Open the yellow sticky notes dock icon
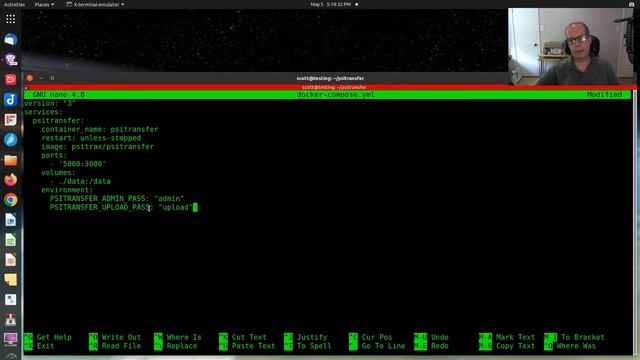This screenshot has height=360, width=640. pyautogui.click(x=11, y=280)
